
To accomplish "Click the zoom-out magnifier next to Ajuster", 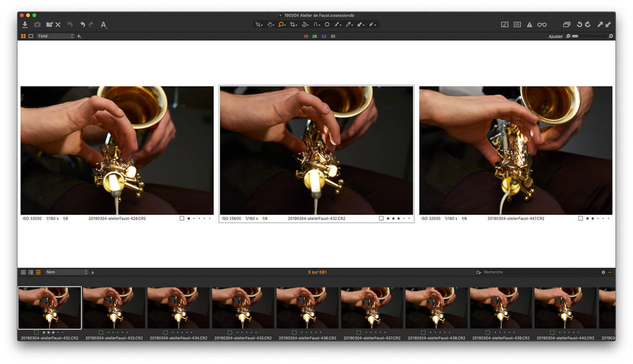I will tap(568, 36).
